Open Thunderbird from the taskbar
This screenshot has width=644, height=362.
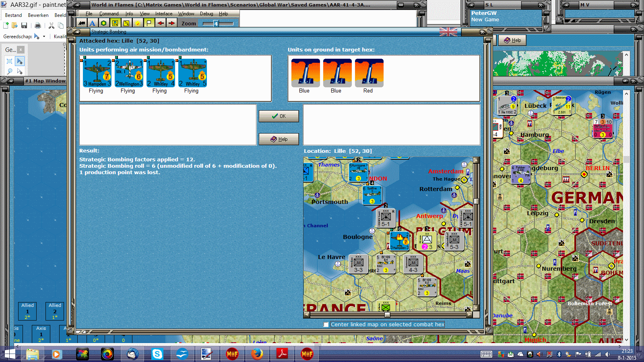click(x=132, y=354)
